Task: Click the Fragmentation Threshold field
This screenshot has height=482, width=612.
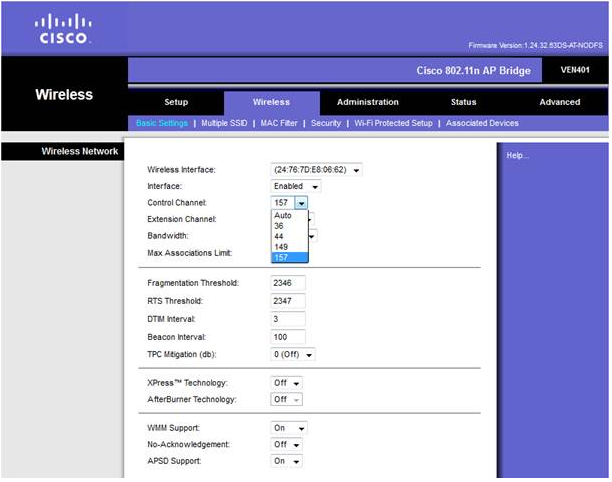Action: (288, 283)
